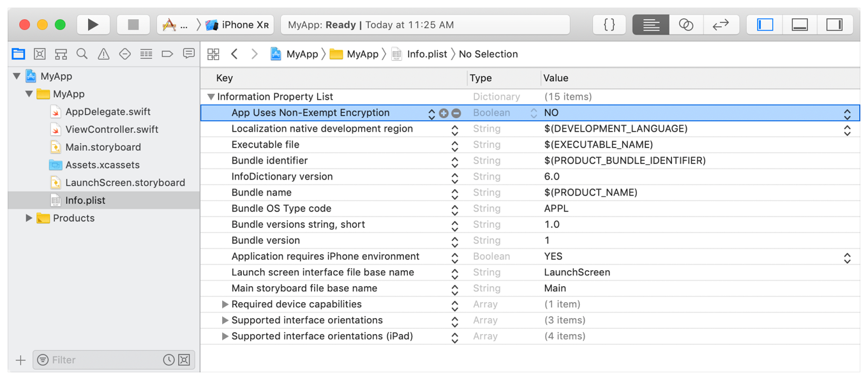Toggle the right Inspectors panel
This screenshot has height=380, width=868.
click(x=834, y=25)
